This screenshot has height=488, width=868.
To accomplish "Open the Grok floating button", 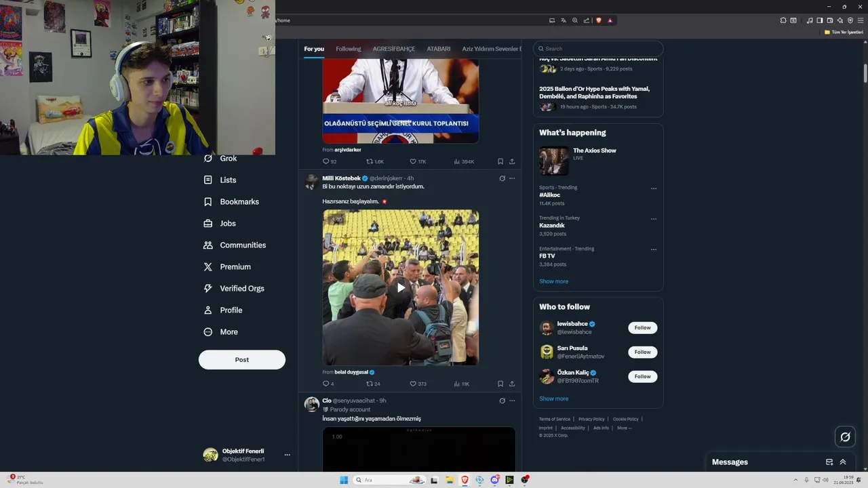I will click(x=845, y=437).
